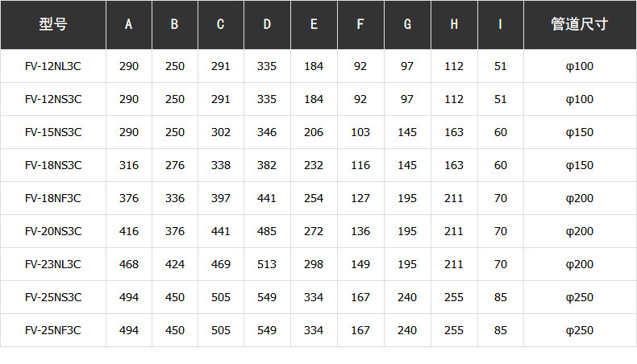Screen dimensions: 637x364
Task: Select the FV-15NS3C row label
Action: tap(53, 132)
